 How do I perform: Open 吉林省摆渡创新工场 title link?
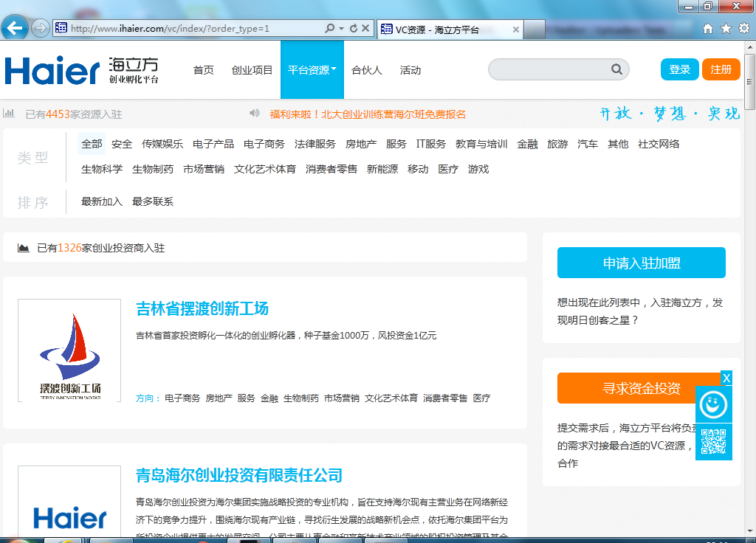[202, 308]
